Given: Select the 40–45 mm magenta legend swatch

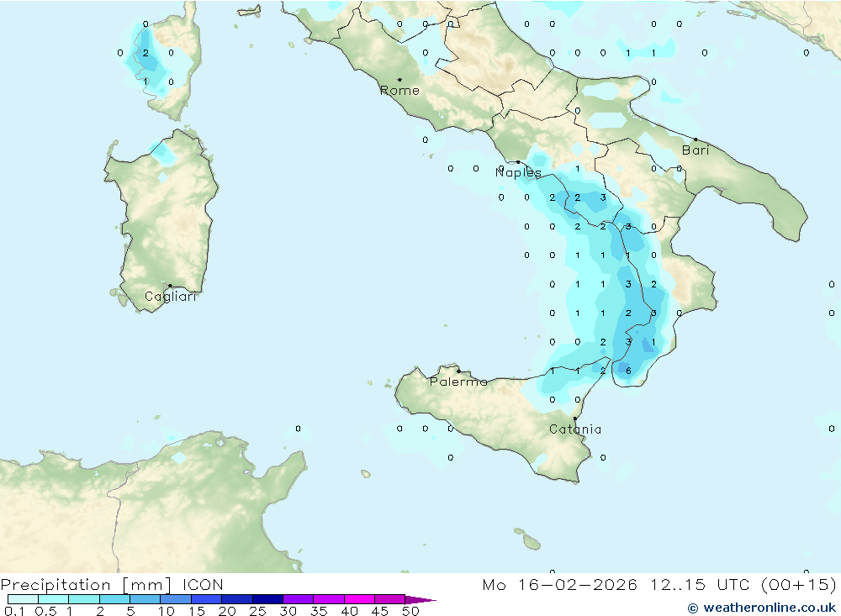Looking at the screenshot, I should 359,599.
